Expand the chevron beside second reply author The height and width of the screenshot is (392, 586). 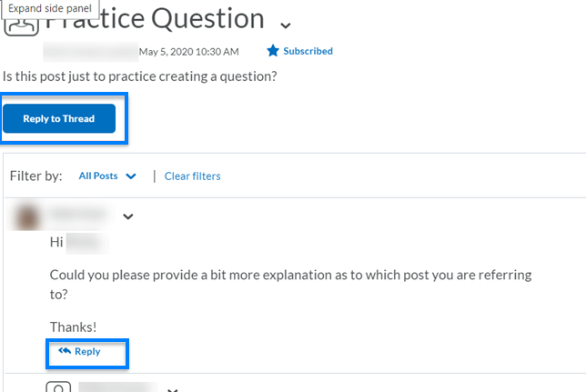click(171, 389)
